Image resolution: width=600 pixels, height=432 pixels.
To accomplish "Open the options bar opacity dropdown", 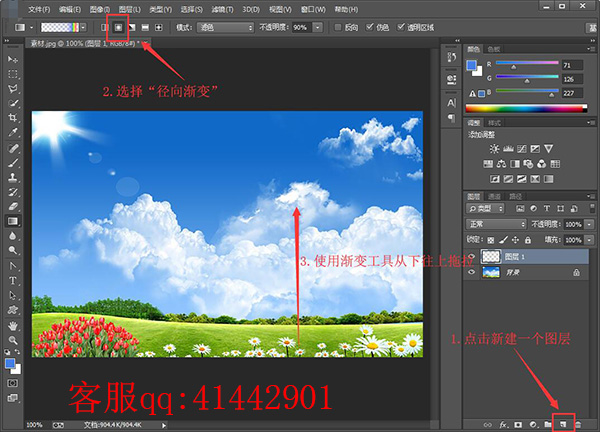I will tap(318, 28).
